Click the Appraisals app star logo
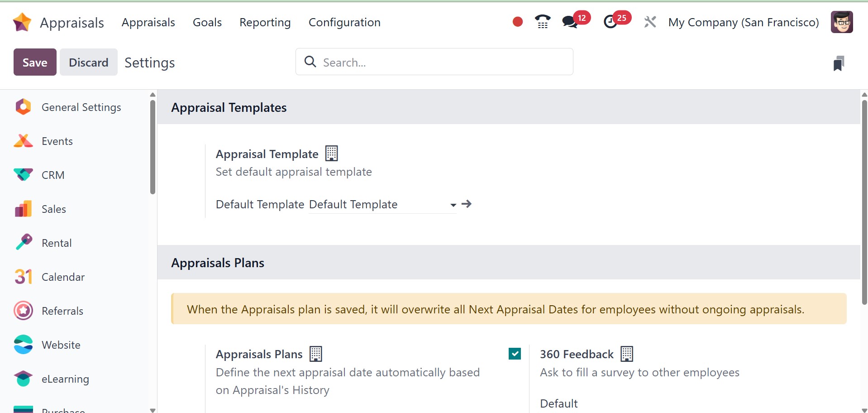Image resolution: width=868 pixels, height=413 pixels. pyautogui.click(x=22, y=22)
